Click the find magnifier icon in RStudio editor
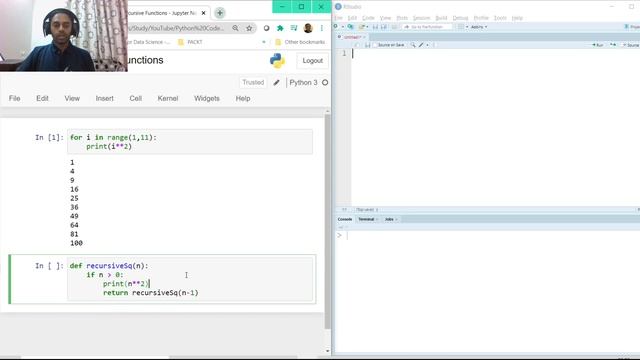This screenshot has height=360, width=640. point(413,45)
